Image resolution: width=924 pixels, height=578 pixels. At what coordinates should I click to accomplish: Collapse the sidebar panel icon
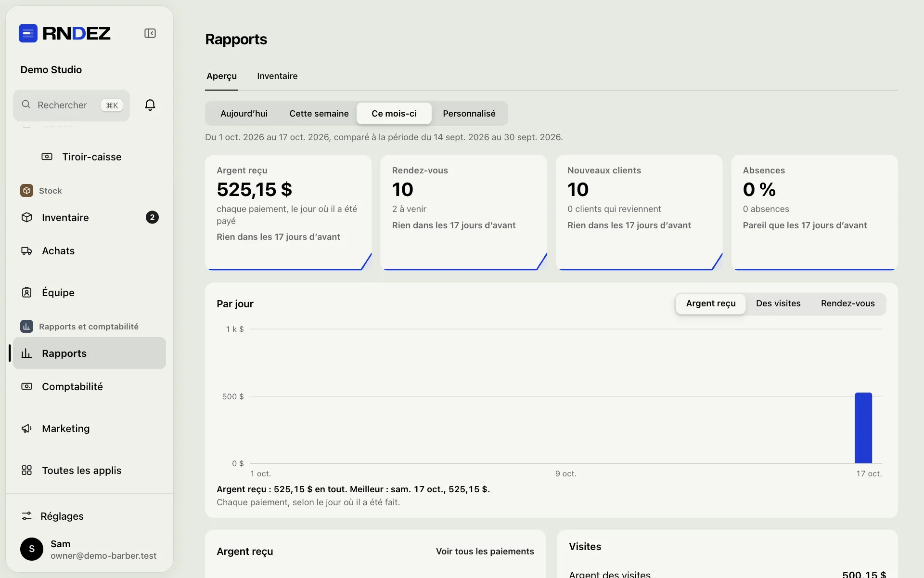pos(150,33)
